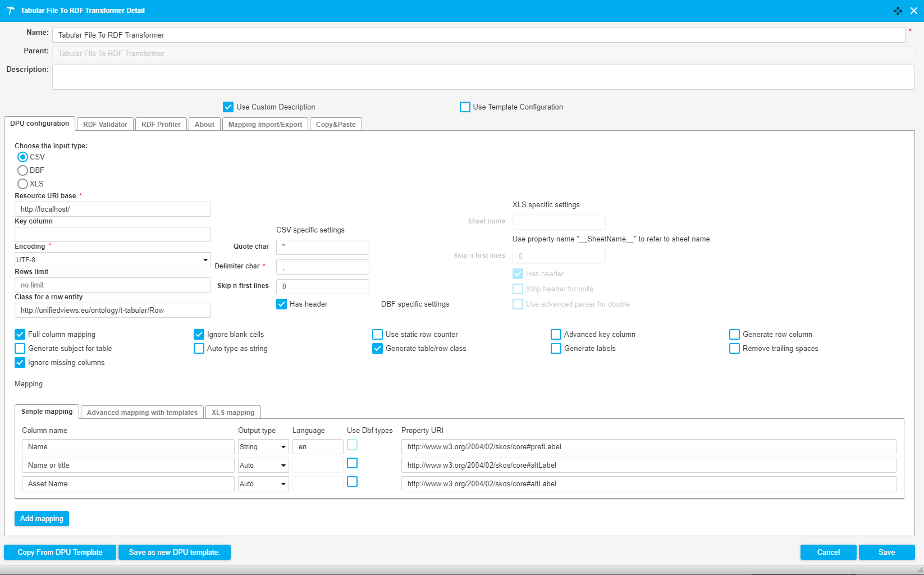Uncheck Has header in CSV settings
The height and width of the screenshot is (575, 924).
pyautogui.click(x=282, y=304)
